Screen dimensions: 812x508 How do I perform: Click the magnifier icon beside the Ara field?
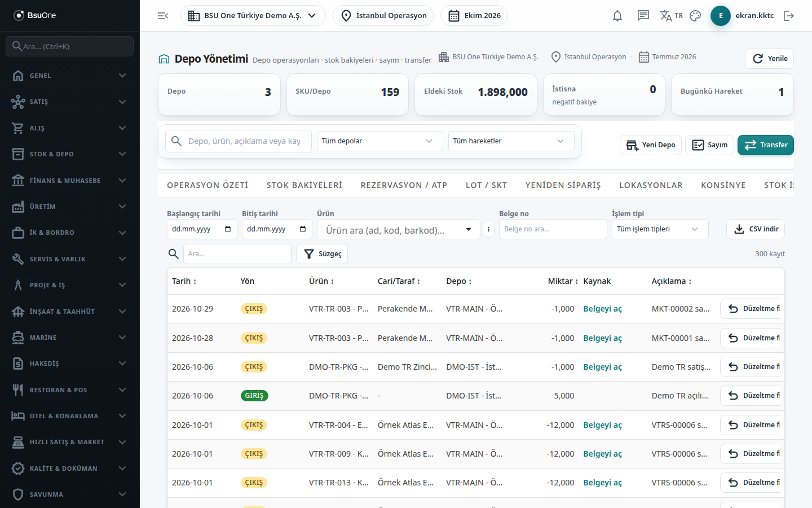click(174, 254)
